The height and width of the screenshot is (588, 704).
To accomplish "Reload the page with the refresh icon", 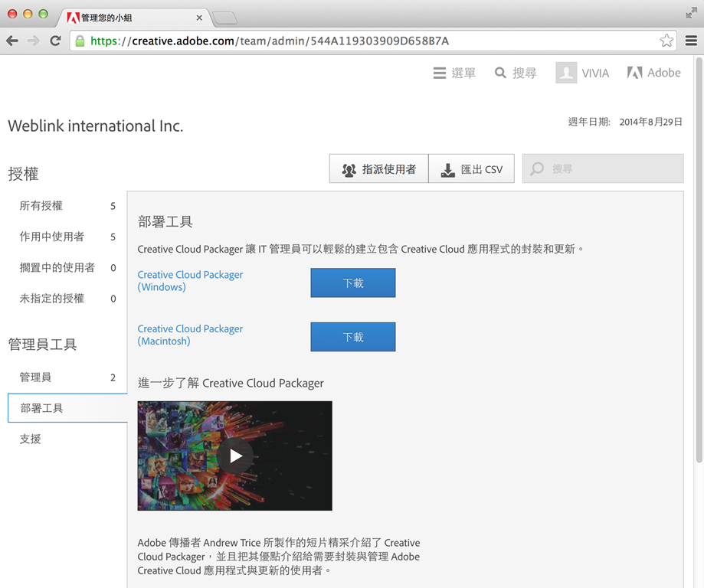I will pos(55,41).
